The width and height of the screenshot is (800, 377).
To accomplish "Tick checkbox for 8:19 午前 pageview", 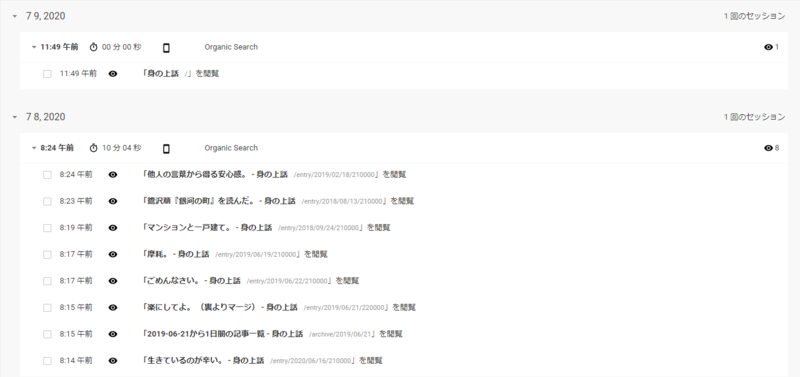I will coord(47,228).
